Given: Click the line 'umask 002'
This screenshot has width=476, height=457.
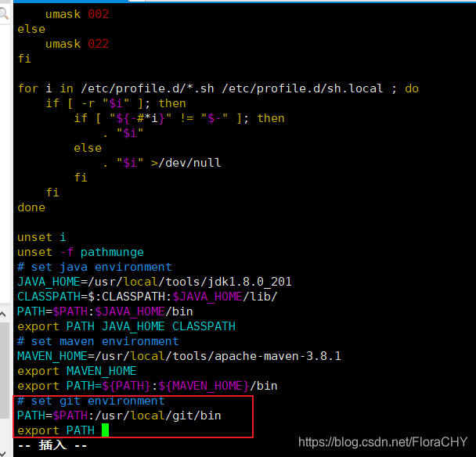Looking at the screenshot, I should (77, 14).
